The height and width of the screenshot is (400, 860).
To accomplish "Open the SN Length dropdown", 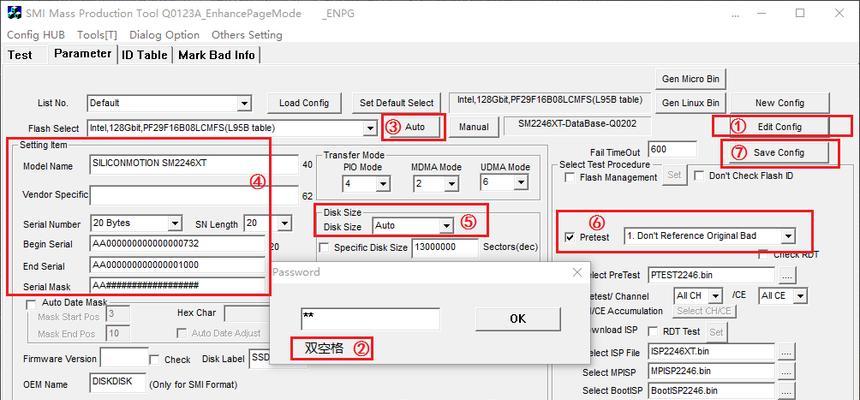I will click(x=284, y=224).
